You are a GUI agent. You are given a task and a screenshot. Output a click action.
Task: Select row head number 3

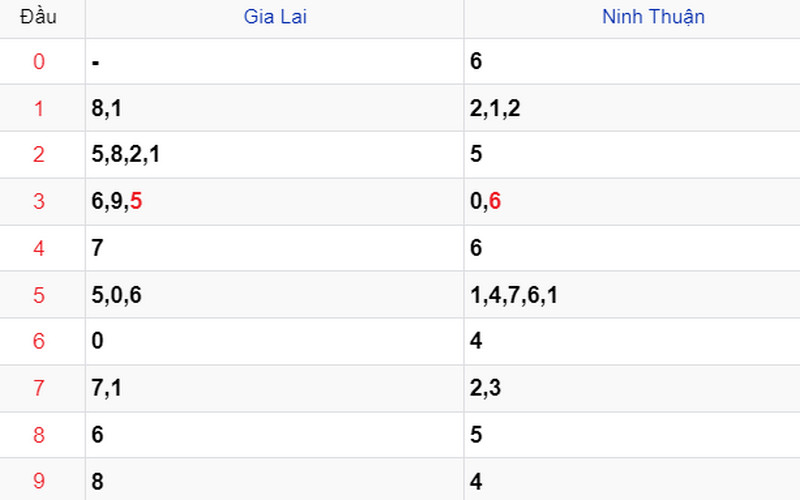(x=39, y=202)
